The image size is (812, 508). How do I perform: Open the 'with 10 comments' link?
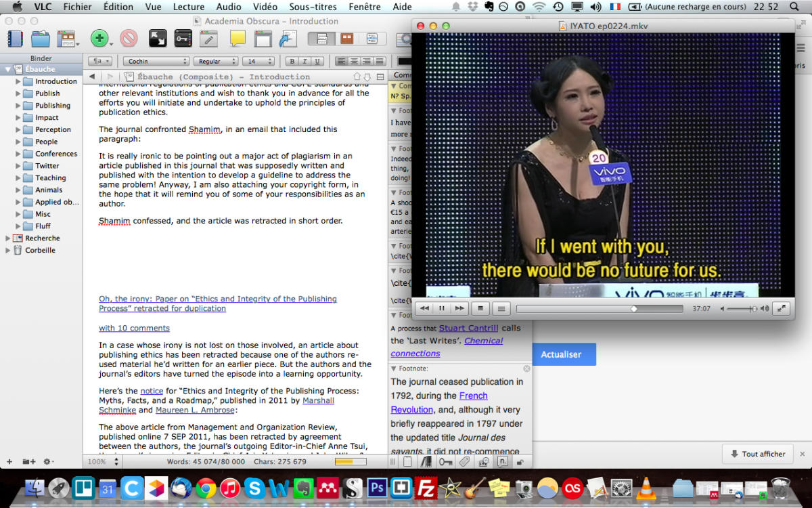(134, 328)
